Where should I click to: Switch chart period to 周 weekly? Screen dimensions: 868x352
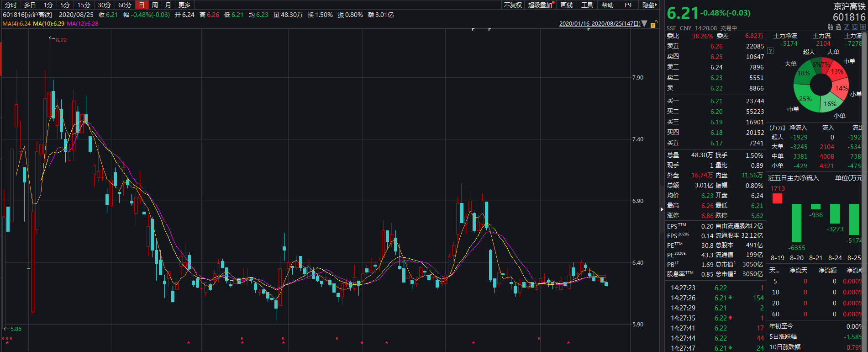155,5
